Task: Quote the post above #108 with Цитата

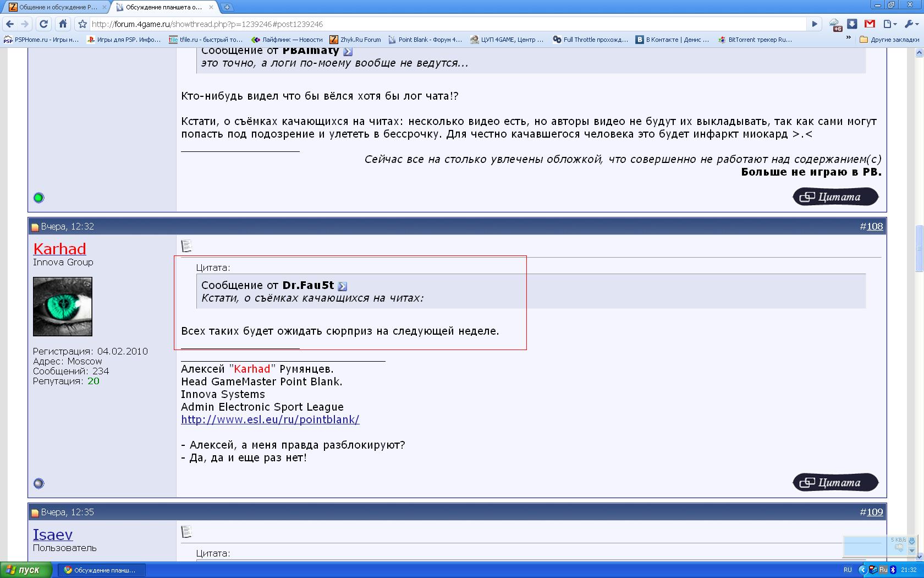Action: (x=835, y=197)
